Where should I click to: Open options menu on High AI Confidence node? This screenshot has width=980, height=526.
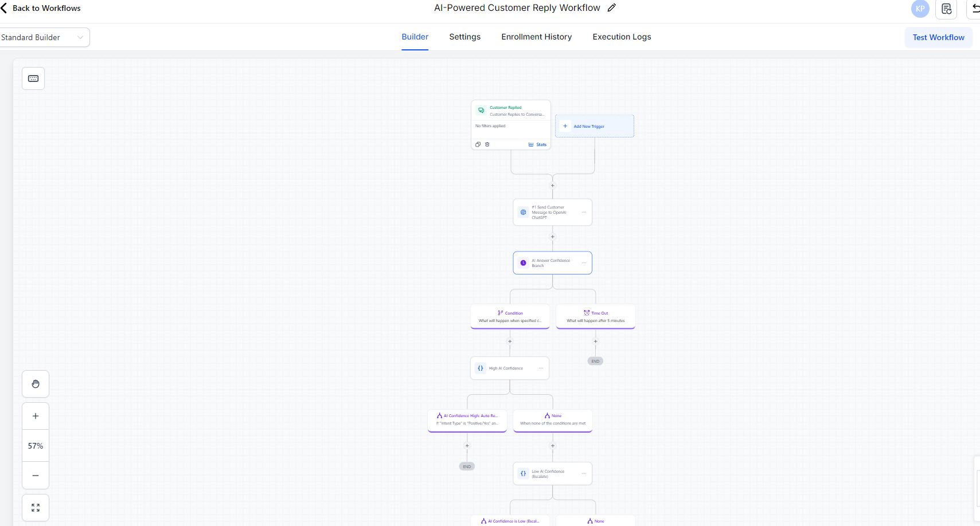pos(541,368)
